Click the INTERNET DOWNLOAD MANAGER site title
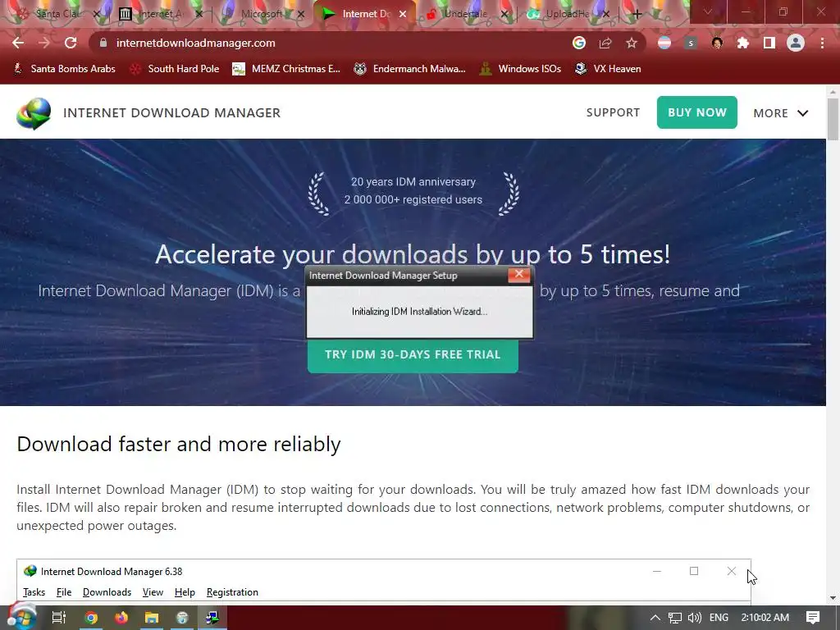The image size is (840, 630). [x=171, y=113]
